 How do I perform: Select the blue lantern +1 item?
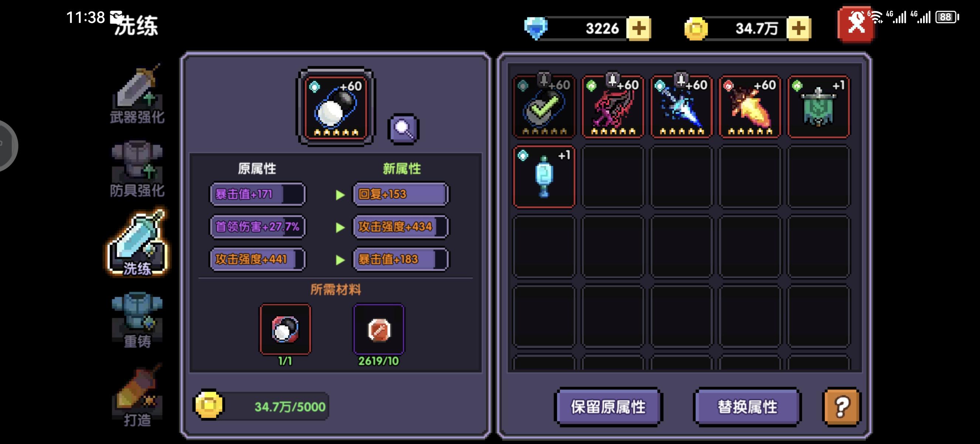(544, 177)
